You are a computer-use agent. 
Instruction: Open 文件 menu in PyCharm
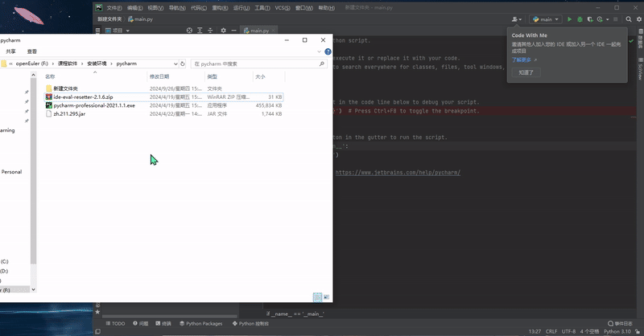pyautogui.click(x=114, y=8)
